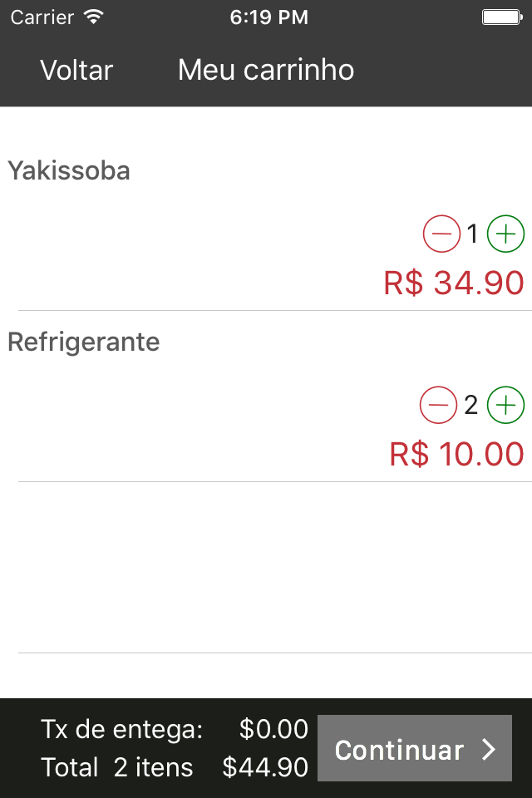Tap the battery icon in status bar
532x798 pixels.
(x=500, y=17)
